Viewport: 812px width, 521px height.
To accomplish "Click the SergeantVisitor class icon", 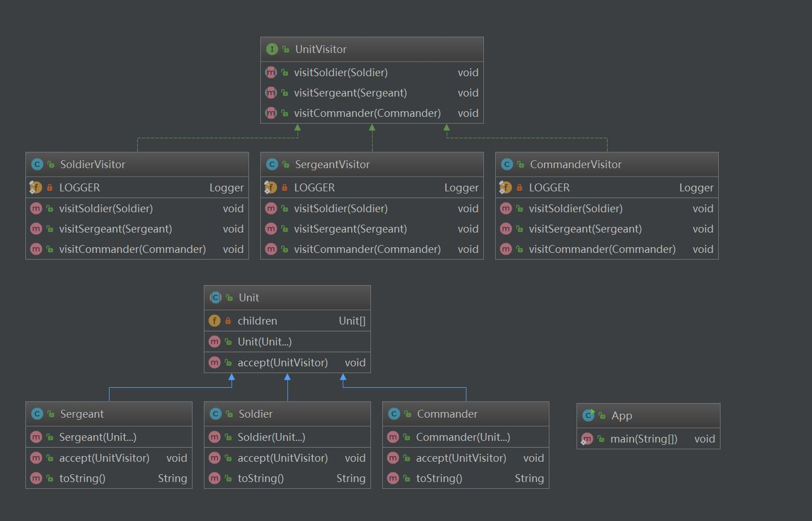I will pos(272,164).
